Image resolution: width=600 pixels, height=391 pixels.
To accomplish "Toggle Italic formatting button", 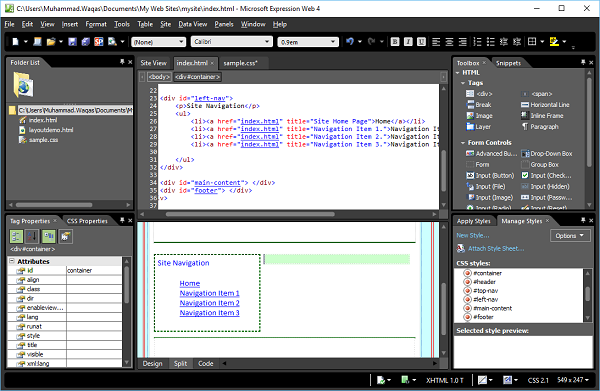I will [x=408, y=42].
